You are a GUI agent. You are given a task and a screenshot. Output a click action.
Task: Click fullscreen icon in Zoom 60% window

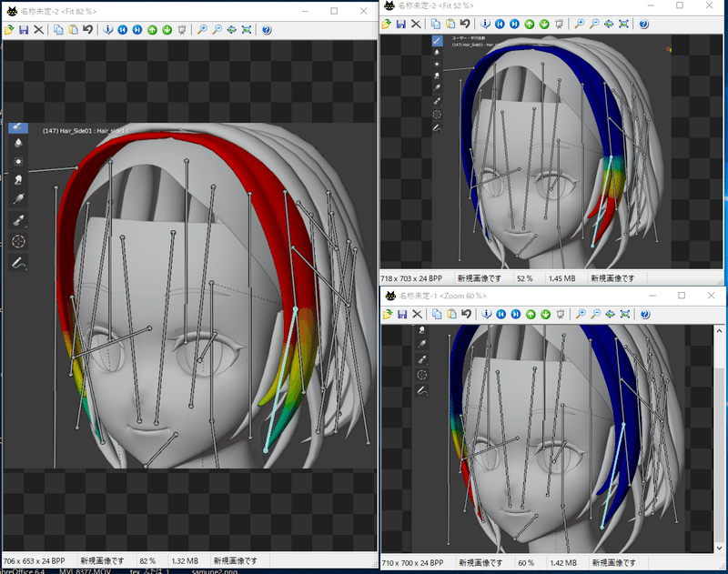pos(625,315)
